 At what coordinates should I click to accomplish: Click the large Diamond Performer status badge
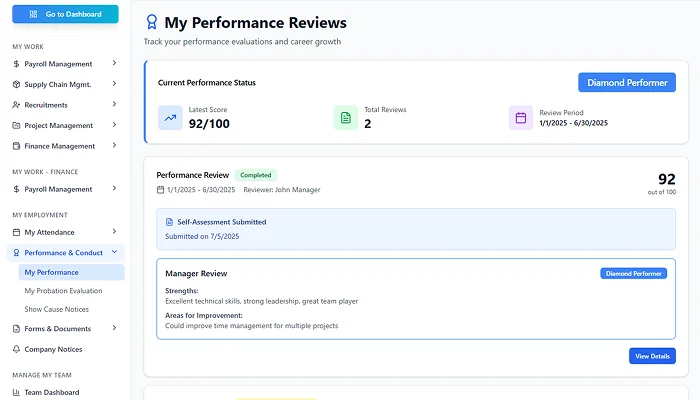click(626, 83)
